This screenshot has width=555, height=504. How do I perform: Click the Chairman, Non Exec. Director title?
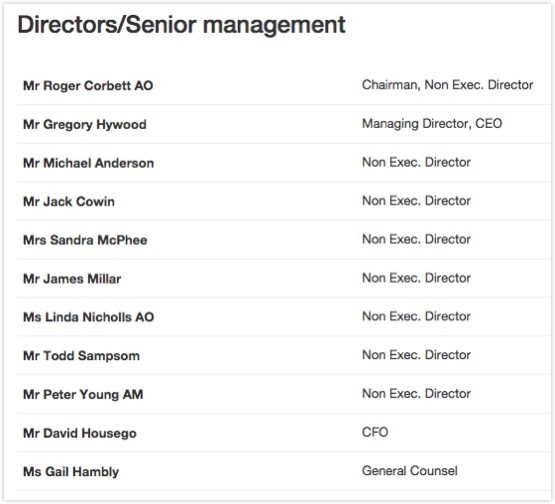[447, 85]
